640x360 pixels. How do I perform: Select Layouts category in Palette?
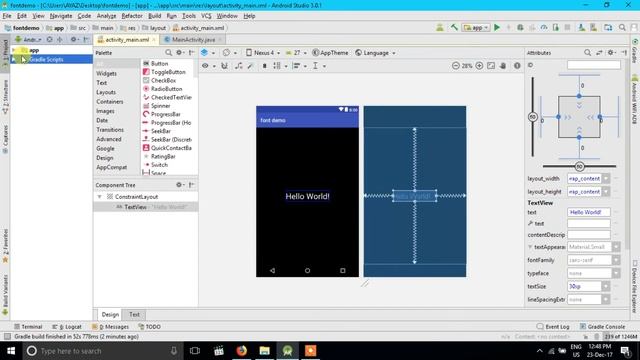point(106,92)
